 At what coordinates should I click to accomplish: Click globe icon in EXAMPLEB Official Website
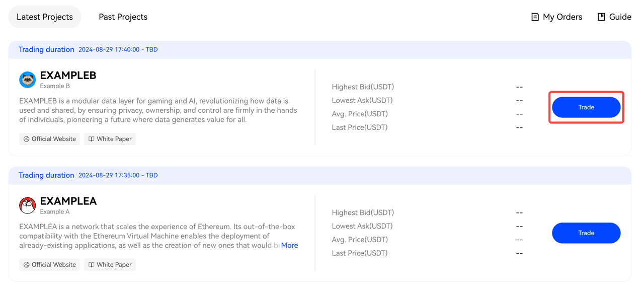[27, 139]
